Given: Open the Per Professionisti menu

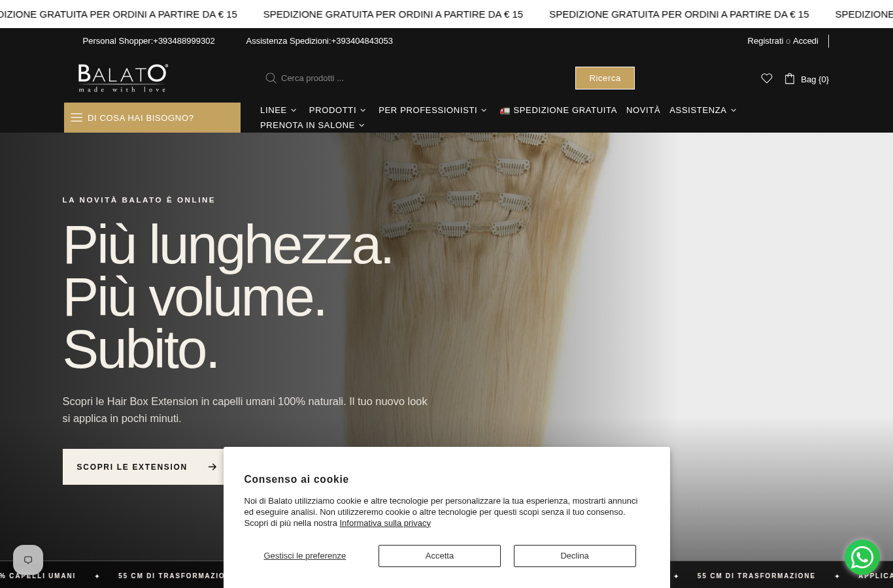Looking at the screenshot, I should tap(428, 110).
